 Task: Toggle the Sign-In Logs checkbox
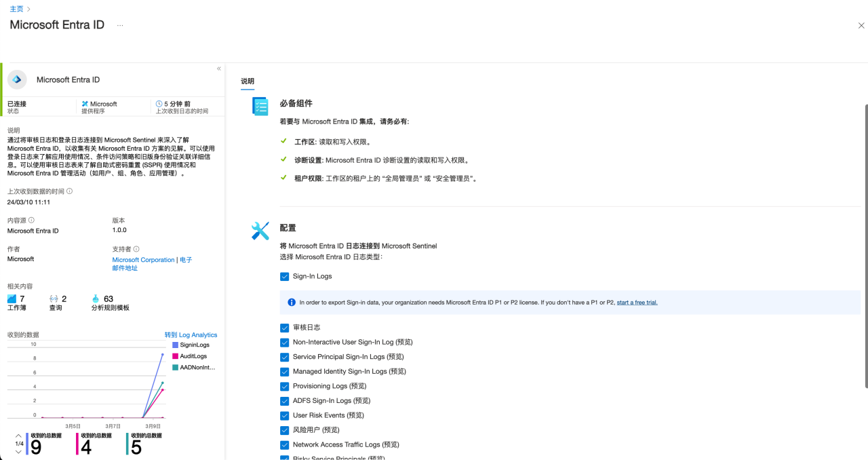(x=284, y=277)
